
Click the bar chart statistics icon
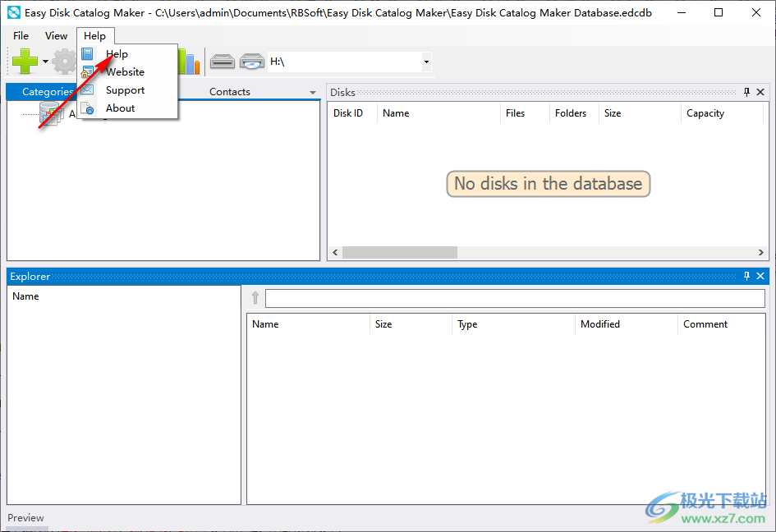(x=190, y=62)
